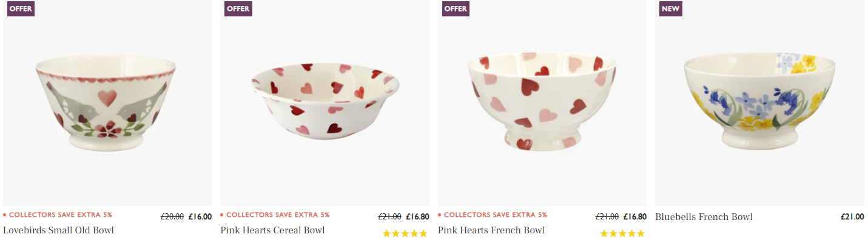
Task: Open the Pink Hearts French Bowl title link
Action: [x=491, y=230]
